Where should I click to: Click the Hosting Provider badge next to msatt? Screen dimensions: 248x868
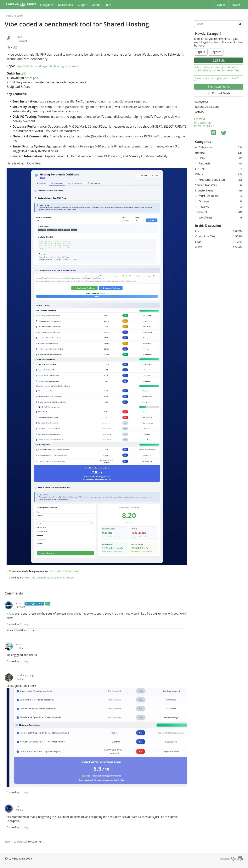click(34, 604)
